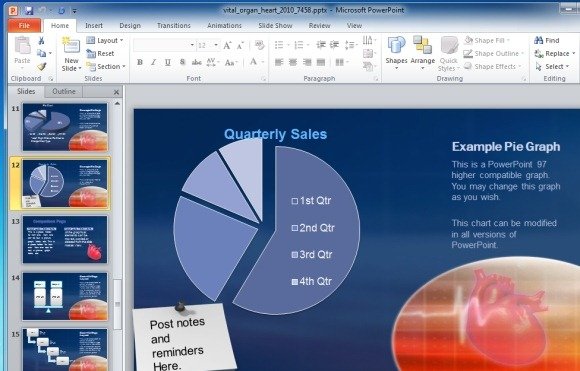The width and height of the screenshot is (580, 371).
Task: Click the Center text alignment icon
Action: tap(293, 62)
